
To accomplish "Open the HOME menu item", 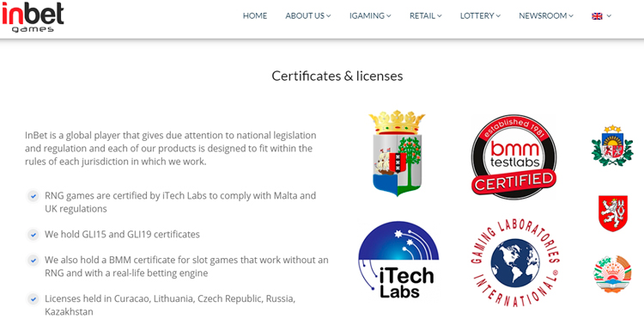I will coord(255,16).
